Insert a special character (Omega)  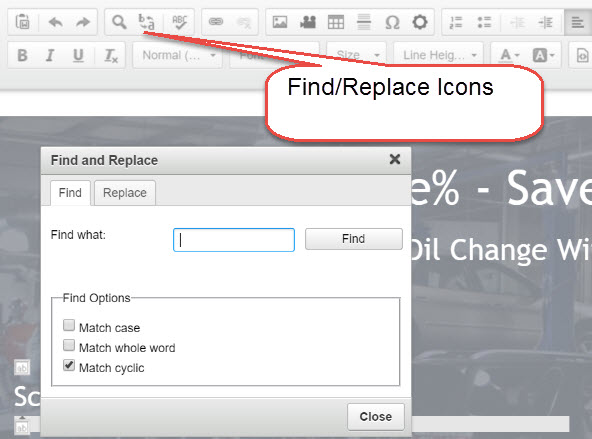coord(392,22)
